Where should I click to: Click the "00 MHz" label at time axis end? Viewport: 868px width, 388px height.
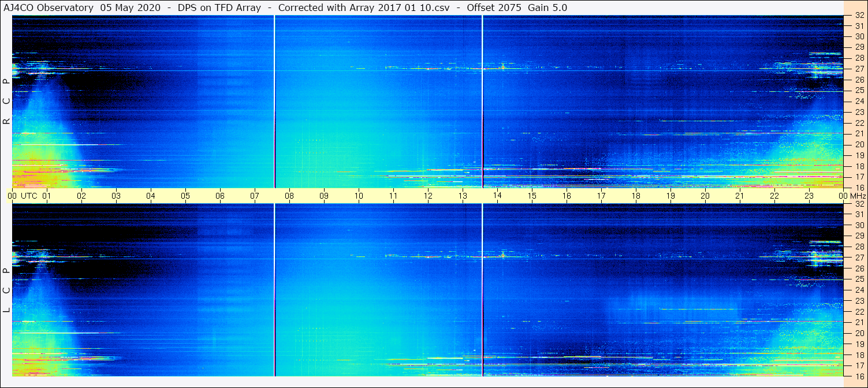[x=851, y=196]
